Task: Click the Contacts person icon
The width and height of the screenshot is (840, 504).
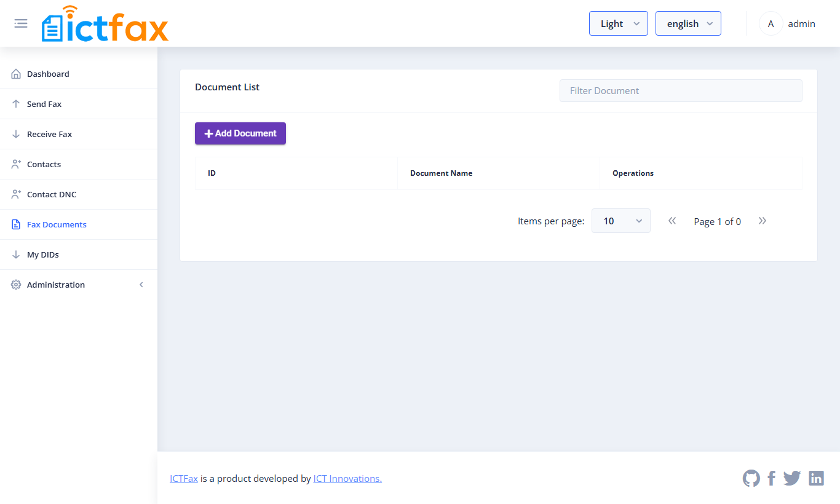Action: pos(16,164)
